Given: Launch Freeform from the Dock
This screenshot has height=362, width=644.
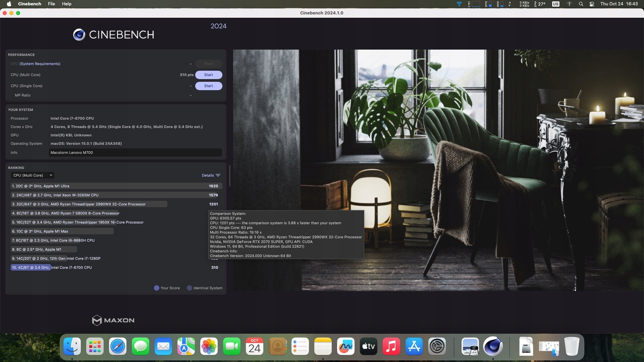Looking at the screenshot, I should [345, 346].
